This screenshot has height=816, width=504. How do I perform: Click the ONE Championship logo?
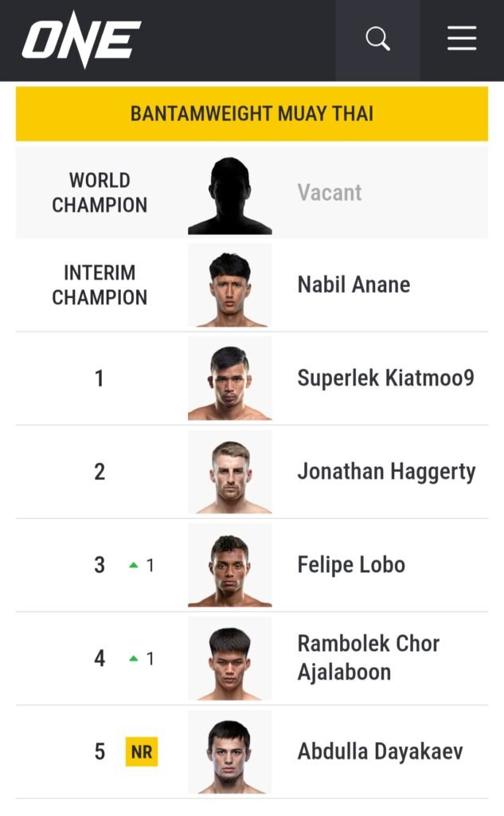pos(82,40)
